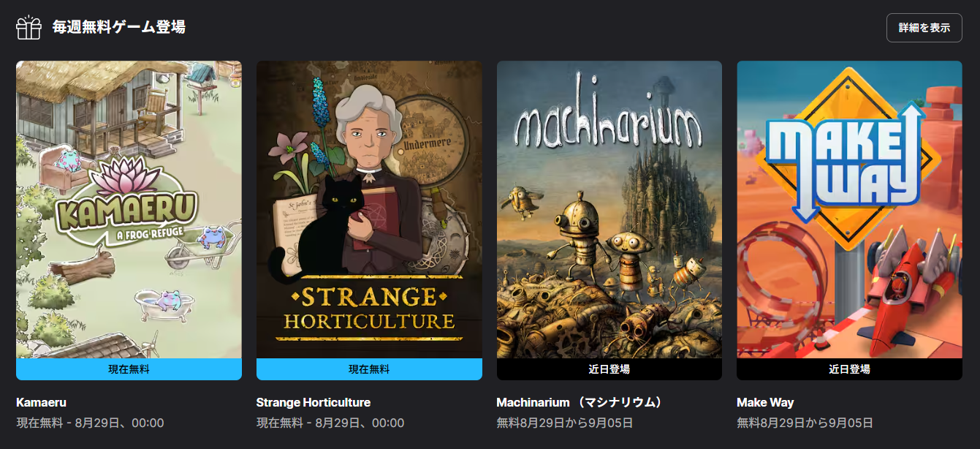
Task: Open the Kamaeru game cover art
Action: 129,209
